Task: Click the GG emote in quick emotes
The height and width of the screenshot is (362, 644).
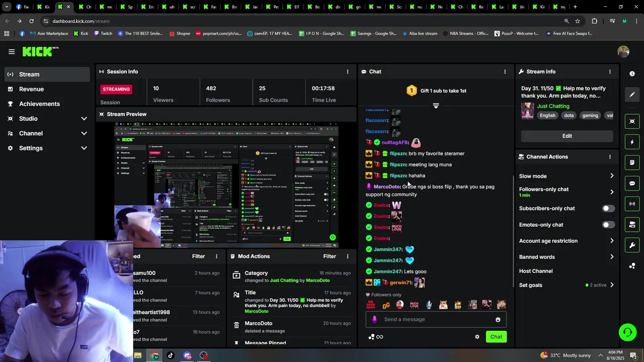Action: coord(386,305)
